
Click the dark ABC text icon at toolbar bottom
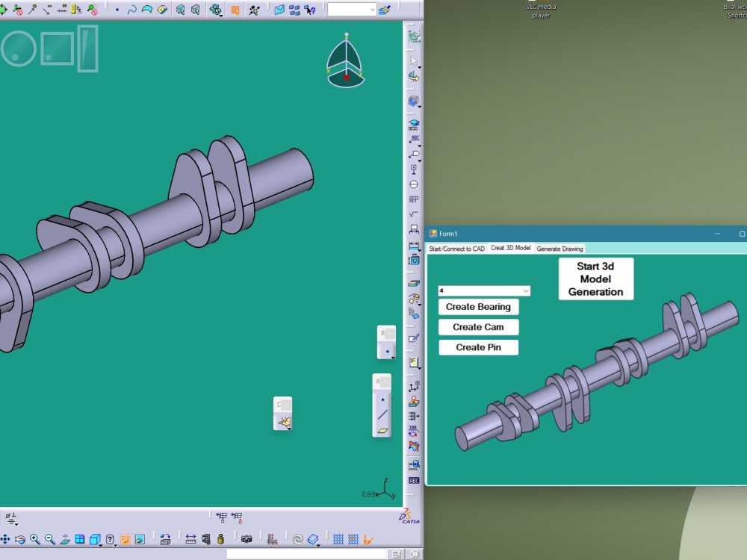(x=414, y=480)
